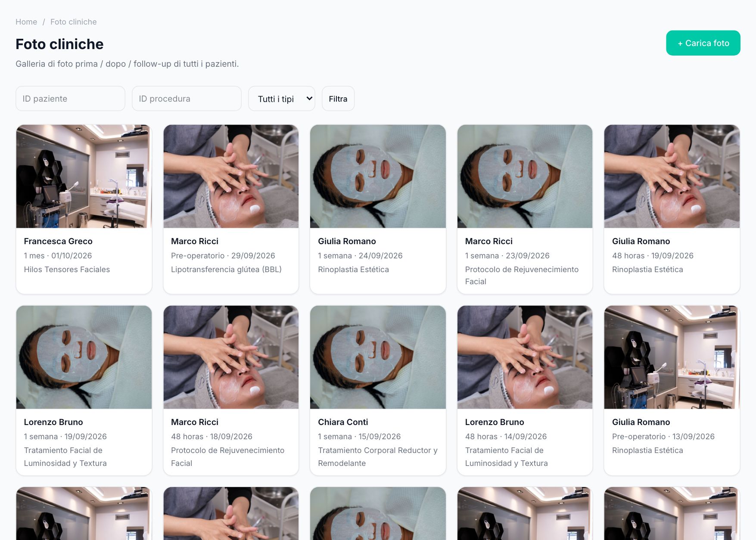Click Tratamiento Corporal Reductor y Remodelante text
The height and width of the screenshot is (540, 756).
[378, 456]
